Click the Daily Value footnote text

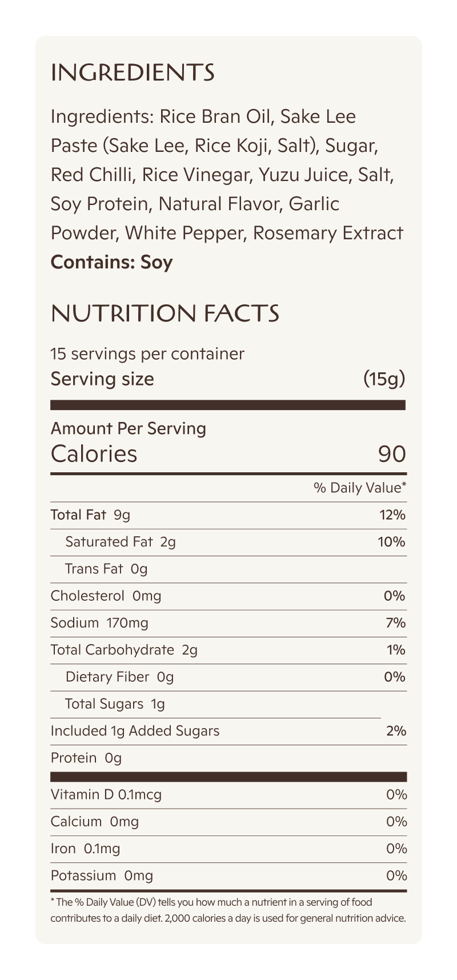227,910
